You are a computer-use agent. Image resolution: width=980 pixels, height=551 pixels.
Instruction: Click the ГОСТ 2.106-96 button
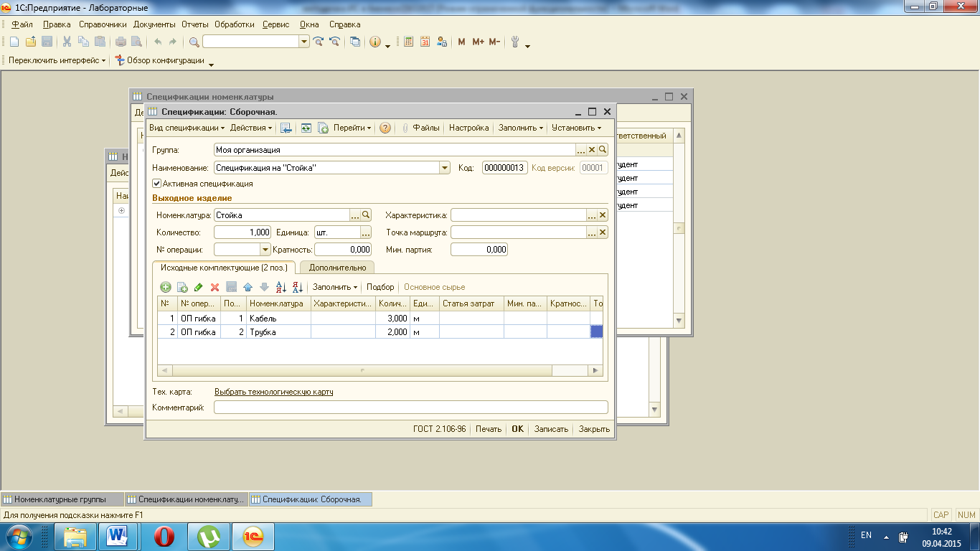pos(440,429)
